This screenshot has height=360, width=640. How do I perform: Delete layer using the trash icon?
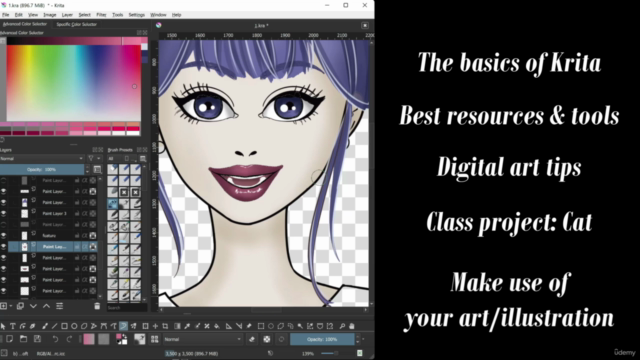click(x=97, y=306)
